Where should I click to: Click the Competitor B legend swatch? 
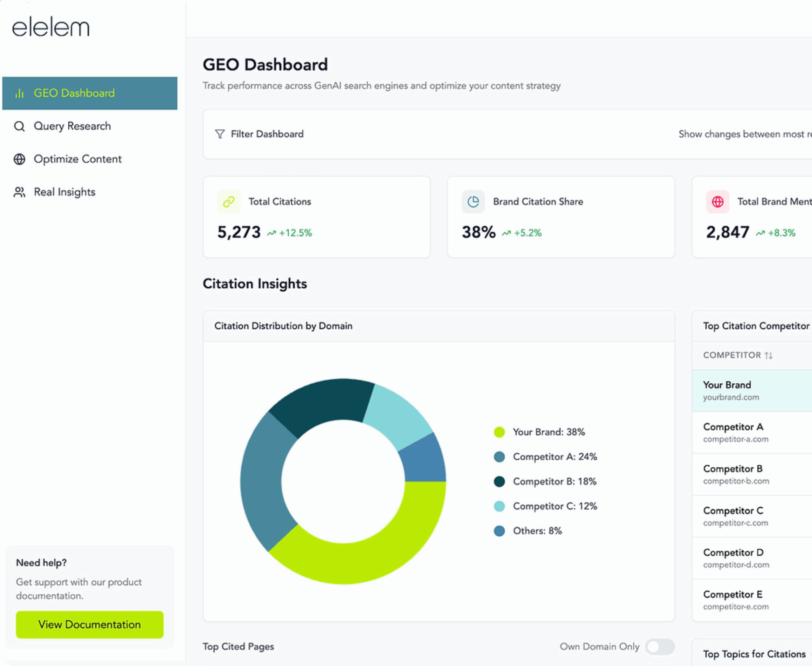(x=499, y=481)
